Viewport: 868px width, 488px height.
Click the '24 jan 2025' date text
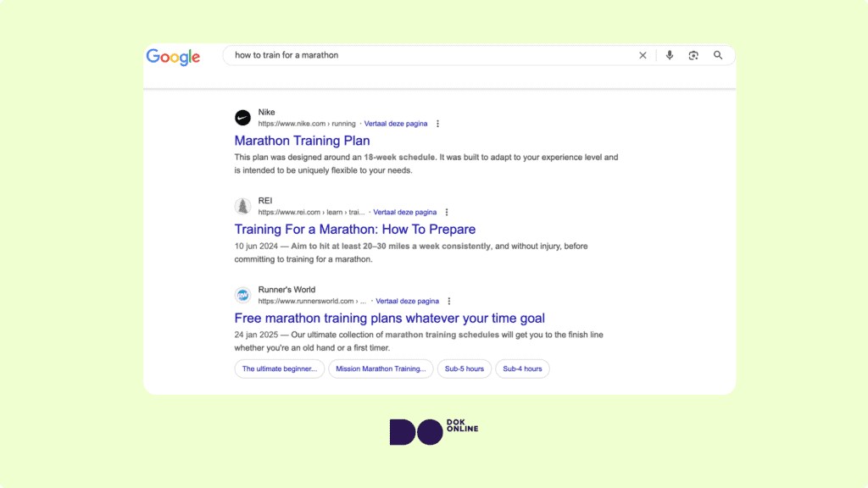click(256, 335)
